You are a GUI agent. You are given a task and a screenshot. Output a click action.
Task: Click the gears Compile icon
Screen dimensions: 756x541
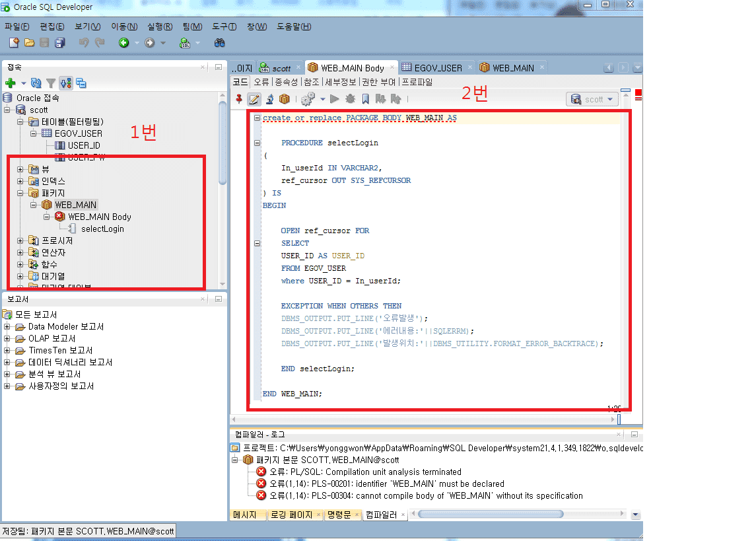click(308, 99)
